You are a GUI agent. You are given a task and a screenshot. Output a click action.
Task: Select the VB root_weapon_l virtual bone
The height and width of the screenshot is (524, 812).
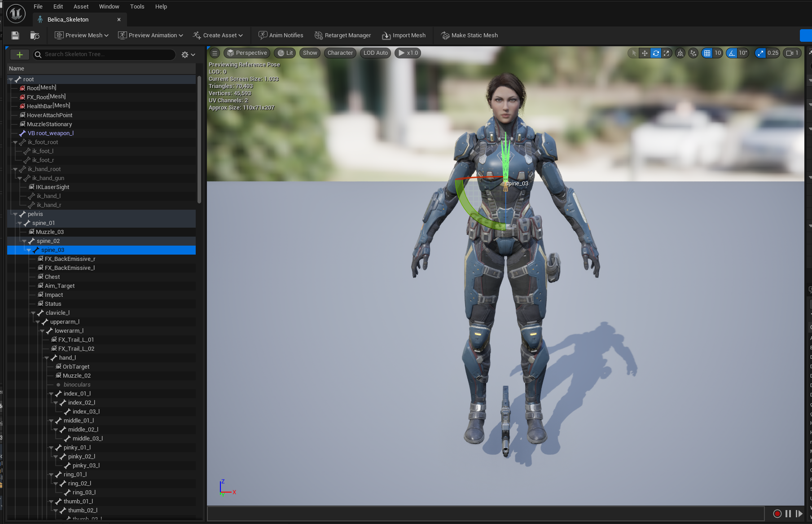[x=51, y=133]
